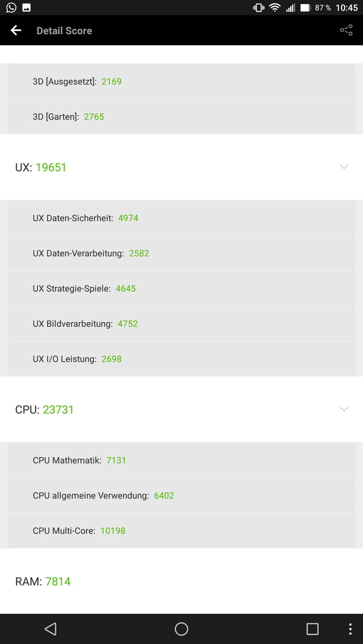Viewport: 363px width, 644px height.
Task: Tap the CPU Mathematik result row
Action: click(181, 460)
